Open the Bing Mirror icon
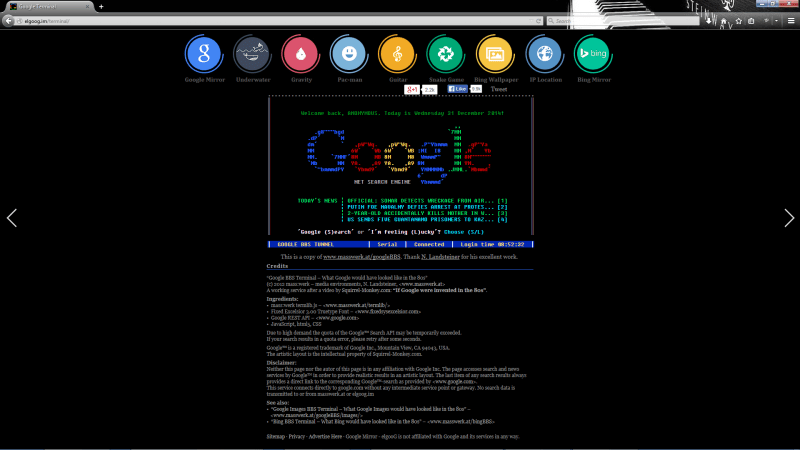The width and height of the screenshot is (800, 450). click(593, 54)
